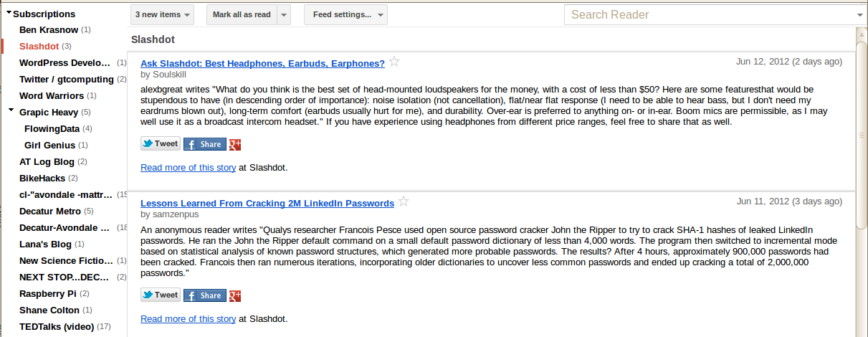Select the TEDTalks (video) feed

click(x=65, y=326)
